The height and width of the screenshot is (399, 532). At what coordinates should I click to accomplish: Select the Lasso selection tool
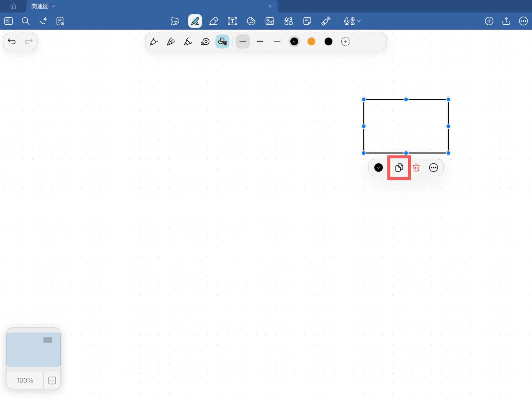[x=175, y=21]
